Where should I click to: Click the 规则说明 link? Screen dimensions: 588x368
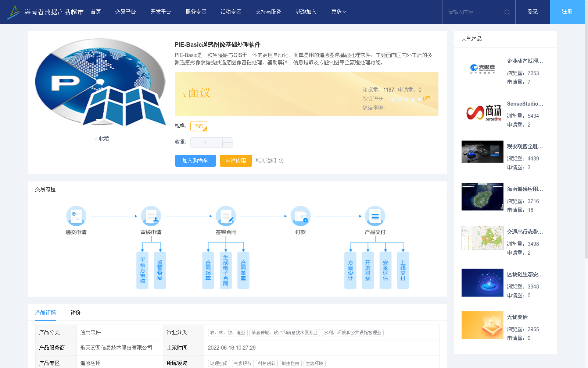point(266,161)
